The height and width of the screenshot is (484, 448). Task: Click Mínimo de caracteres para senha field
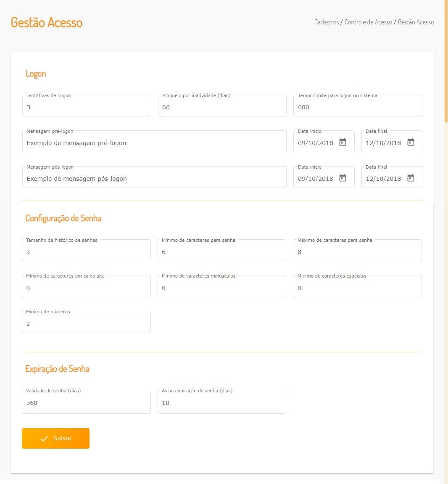pos(221,252)
